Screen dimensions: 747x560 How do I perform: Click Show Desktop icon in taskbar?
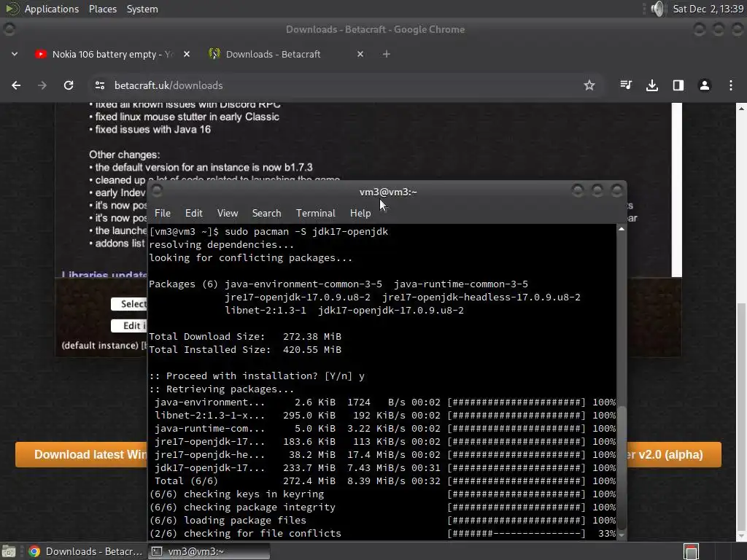pos(9,551)
